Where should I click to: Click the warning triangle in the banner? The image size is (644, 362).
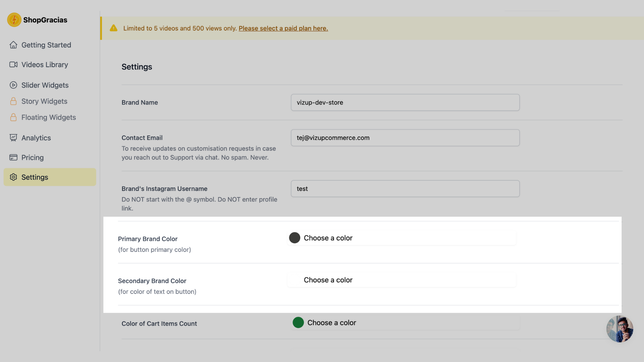coord(114,28)
